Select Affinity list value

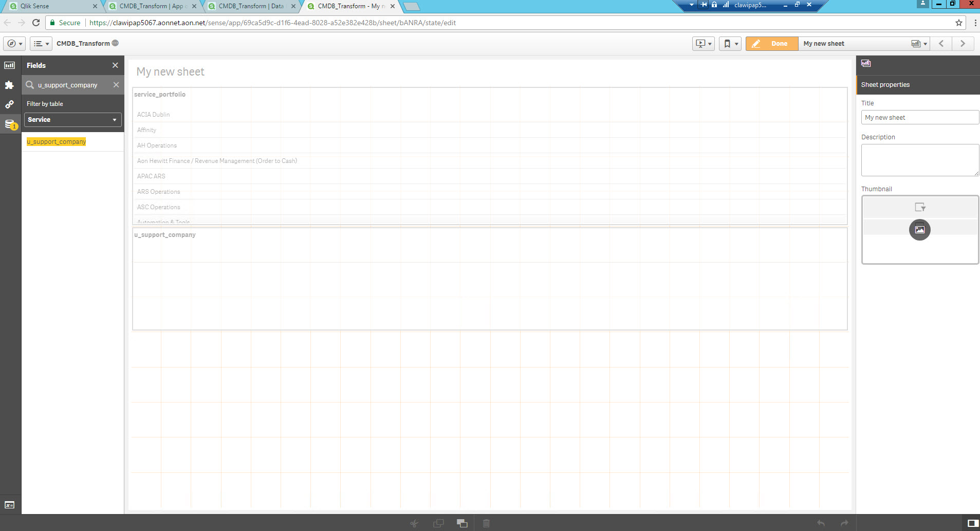click(489, 130)
